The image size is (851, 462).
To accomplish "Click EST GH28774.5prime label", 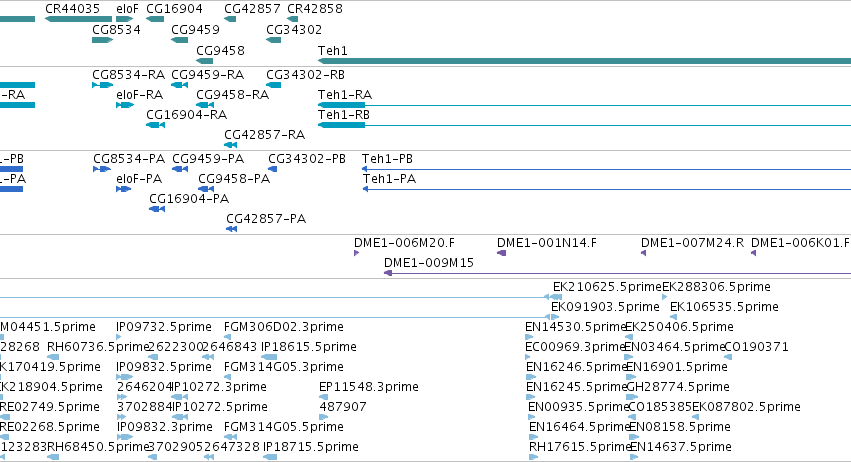I will pyautogui.click(x=678, y=387).
